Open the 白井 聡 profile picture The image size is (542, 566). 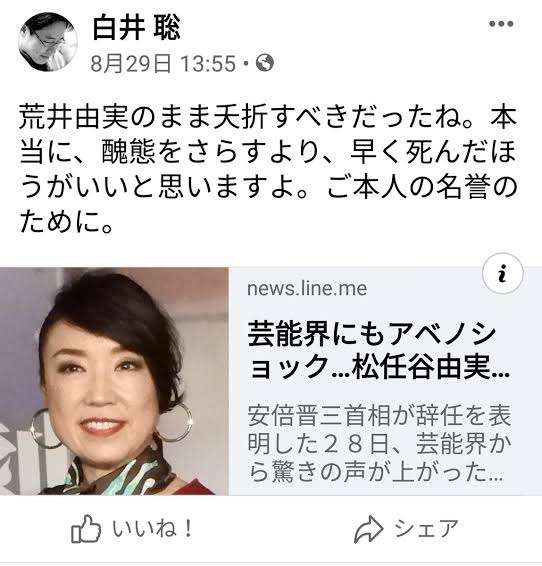48,42
